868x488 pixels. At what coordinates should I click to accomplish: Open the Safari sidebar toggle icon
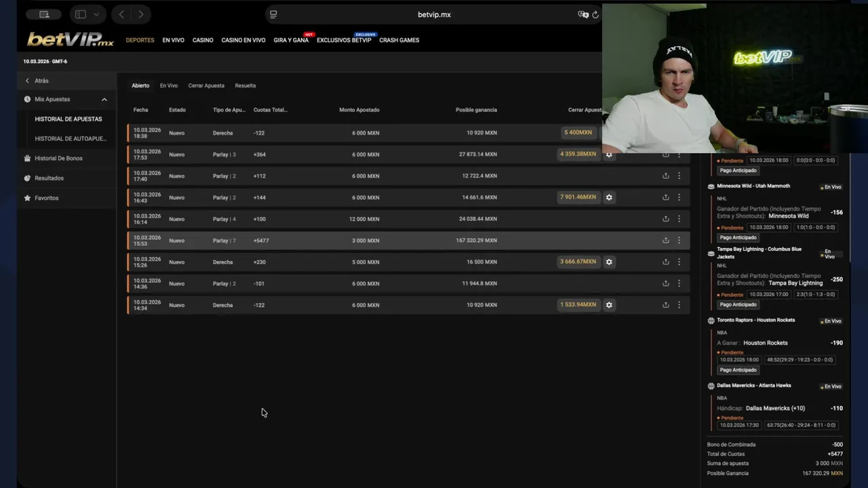pyautogui.click(x=80, y=14)
